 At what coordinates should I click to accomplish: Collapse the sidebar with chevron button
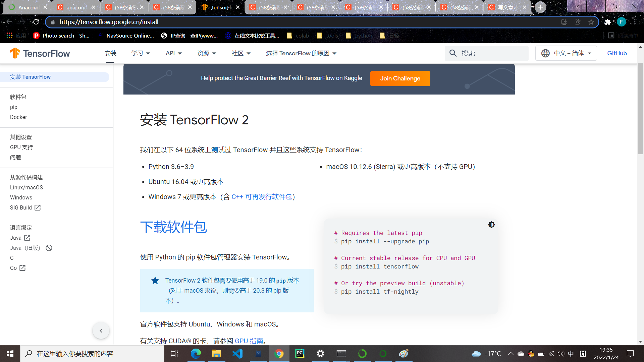(101, 331)
